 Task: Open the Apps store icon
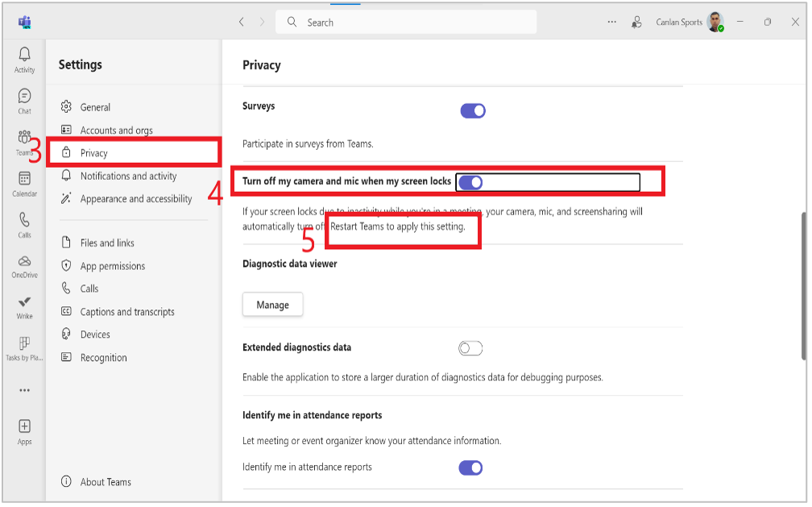[24, 432]
